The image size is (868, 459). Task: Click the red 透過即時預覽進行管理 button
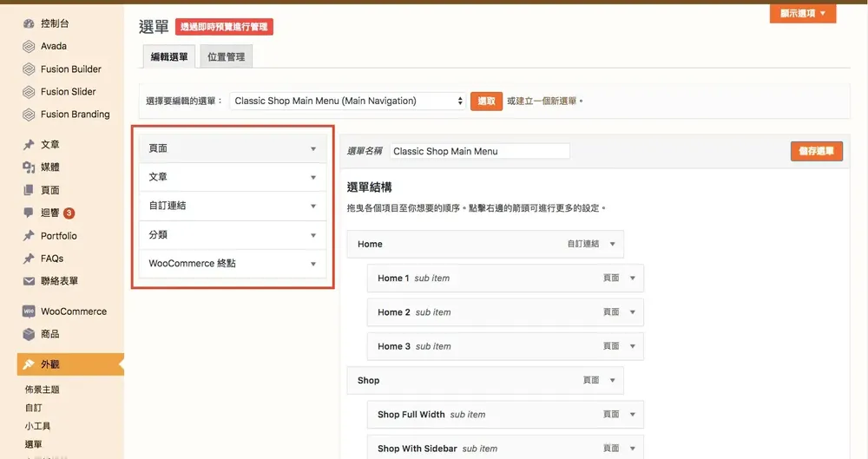point(224,27)
